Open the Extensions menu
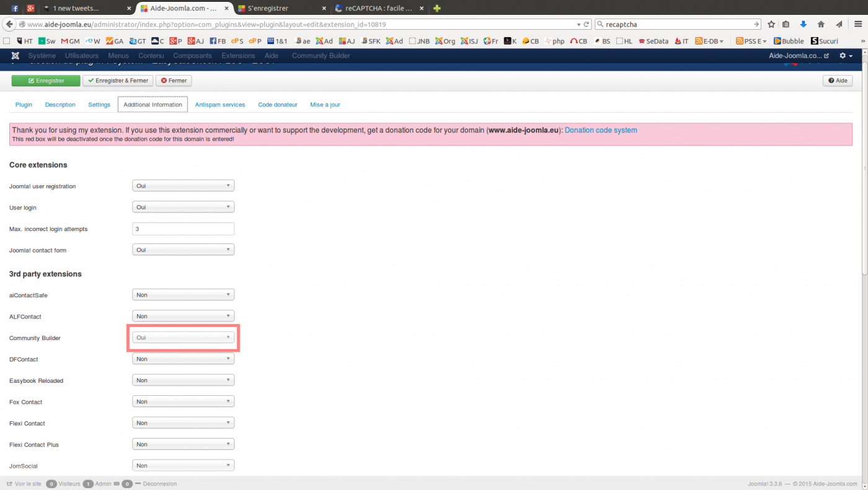Image resolution: width=868 pixels, height=490 pixels. (x=238, y=56)
